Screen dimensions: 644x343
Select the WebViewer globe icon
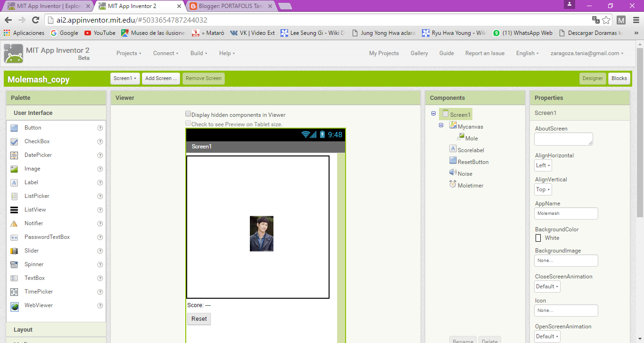point(14,306)
